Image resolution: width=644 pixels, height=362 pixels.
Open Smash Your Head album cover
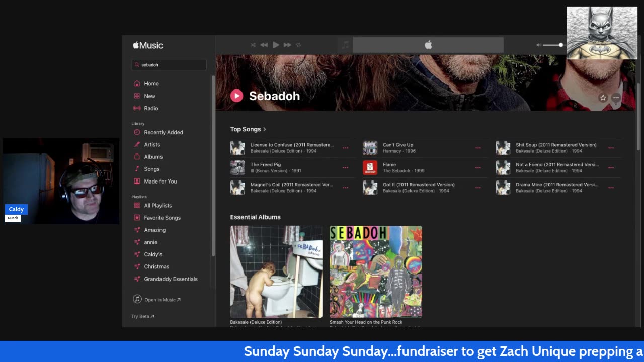coord(376,271)
